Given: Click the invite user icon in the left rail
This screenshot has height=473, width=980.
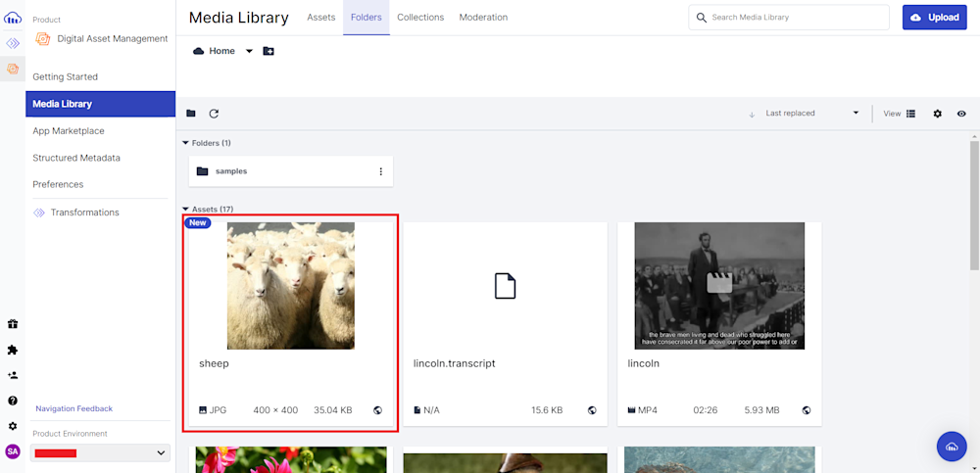Looking at the screenshot, I should coord(13,375).
